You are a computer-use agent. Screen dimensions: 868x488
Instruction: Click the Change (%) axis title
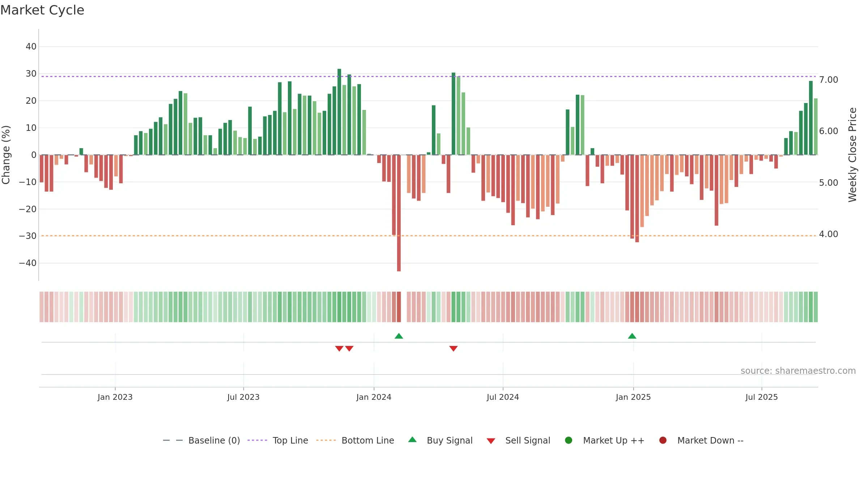click(x=6, y=155)
